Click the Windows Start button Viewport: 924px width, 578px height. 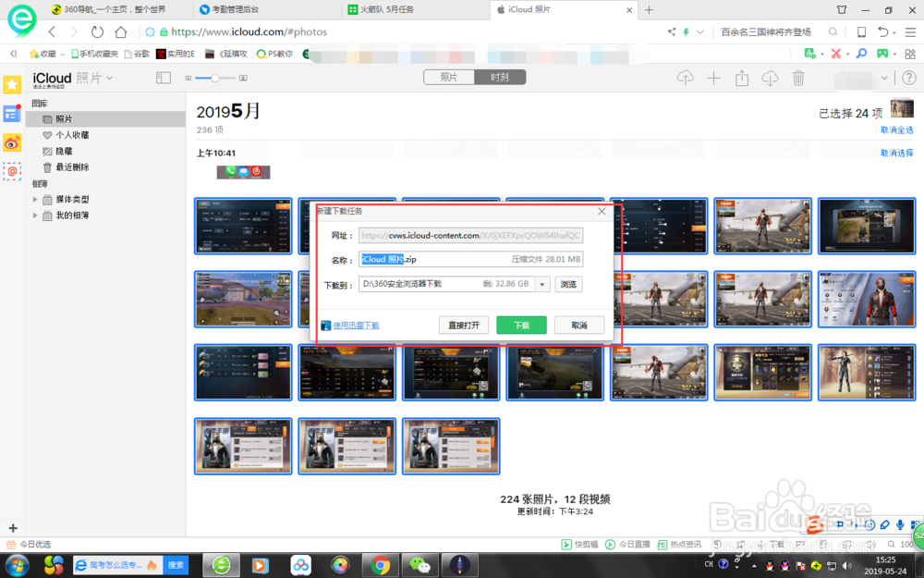pyautogui.click(x=17, y=565)
